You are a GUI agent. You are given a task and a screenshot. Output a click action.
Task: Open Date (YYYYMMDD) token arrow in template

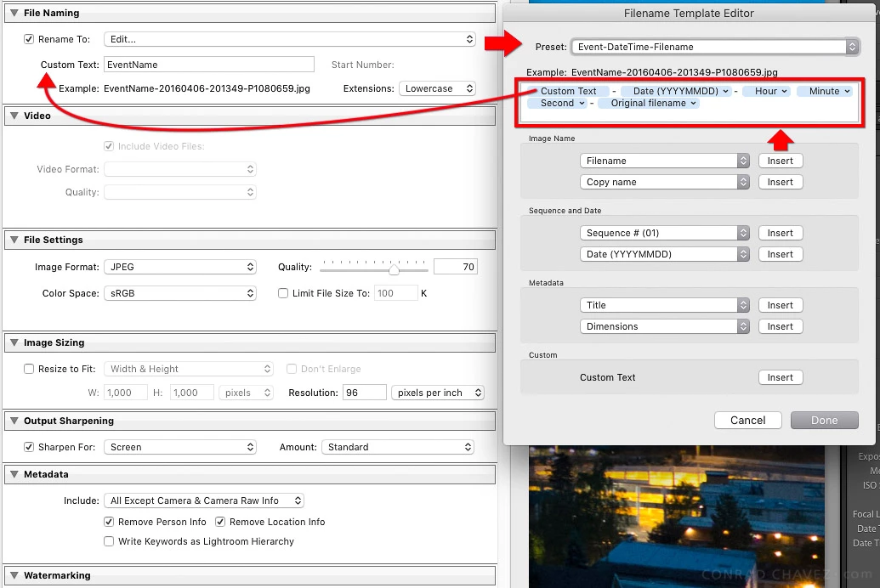(725, 91)
